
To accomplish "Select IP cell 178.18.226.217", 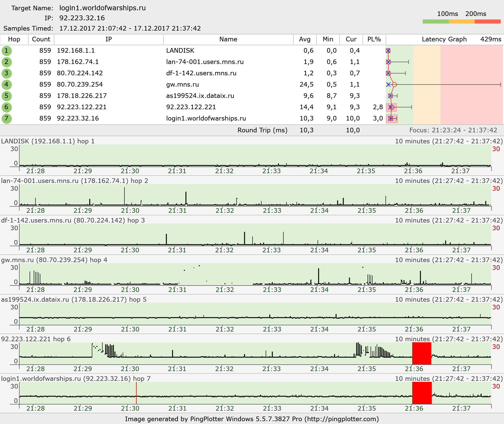I will [82, 96].
